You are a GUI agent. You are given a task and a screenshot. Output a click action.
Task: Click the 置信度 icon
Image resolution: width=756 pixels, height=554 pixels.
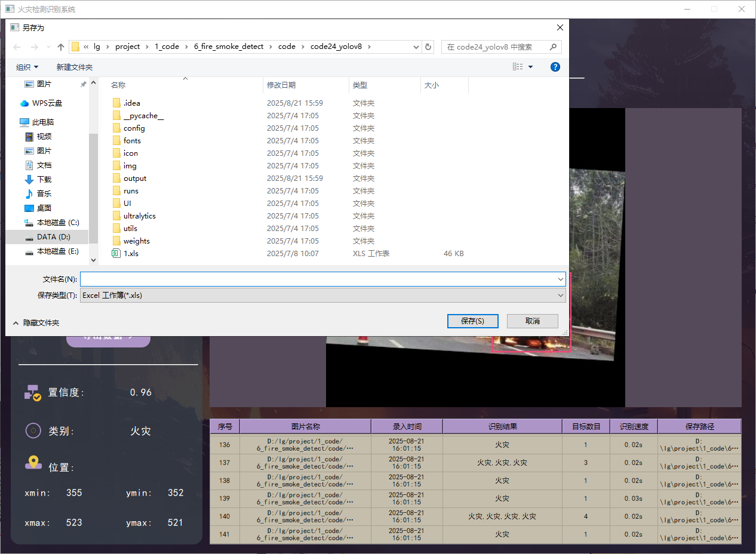pos(32,392)
